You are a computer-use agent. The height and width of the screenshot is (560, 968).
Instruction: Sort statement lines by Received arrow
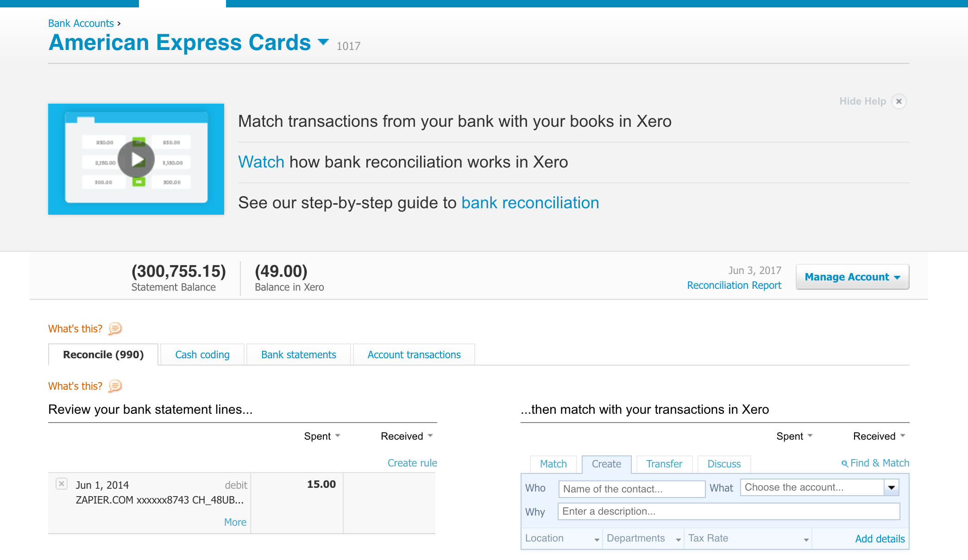430,436
